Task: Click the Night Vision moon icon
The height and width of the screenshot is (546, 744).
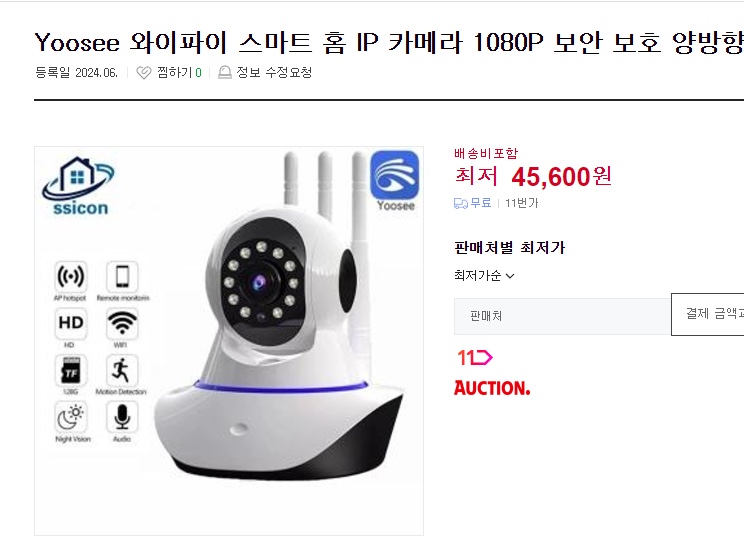Action: point(71,417)
